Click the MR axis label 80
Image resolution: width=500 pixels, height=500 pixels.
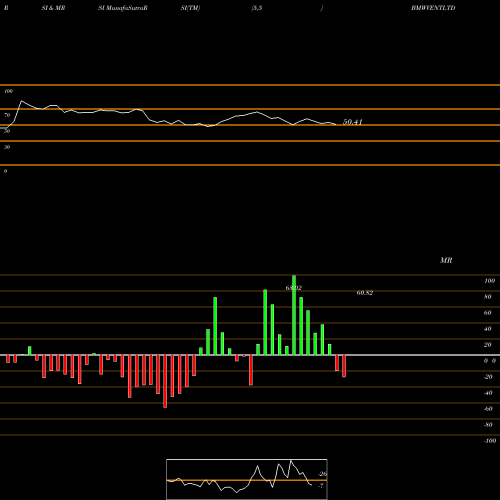488,297
